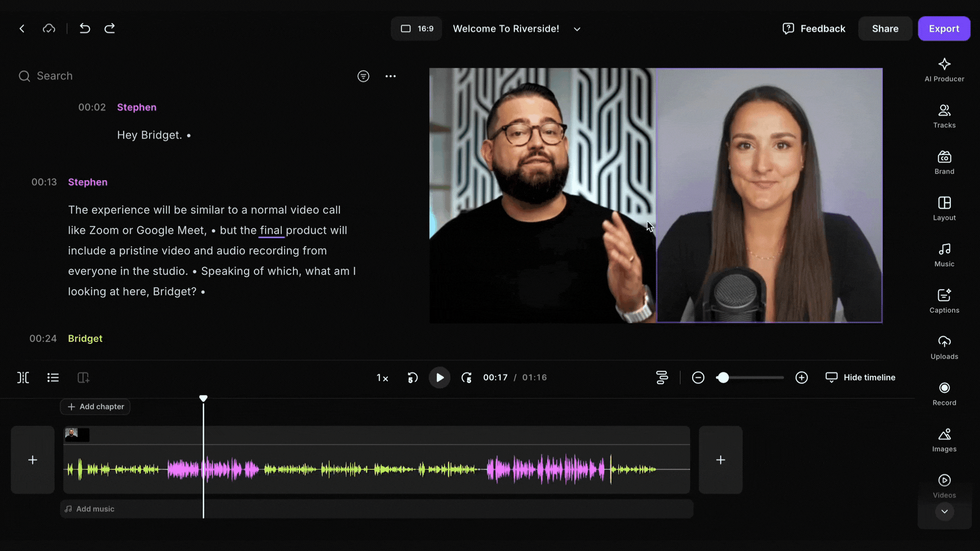Click the Export button

tap(944, 29)
